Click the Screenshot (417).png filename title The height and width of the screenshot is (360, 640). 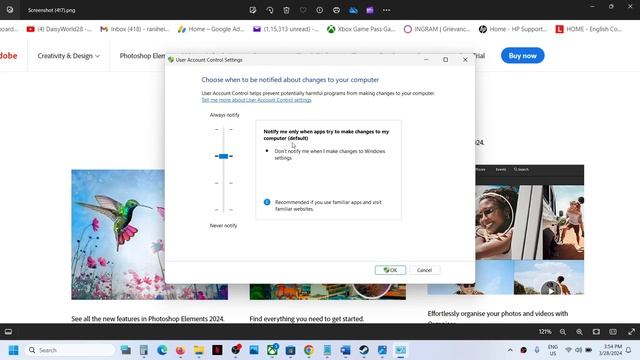(x=51, y=10)
